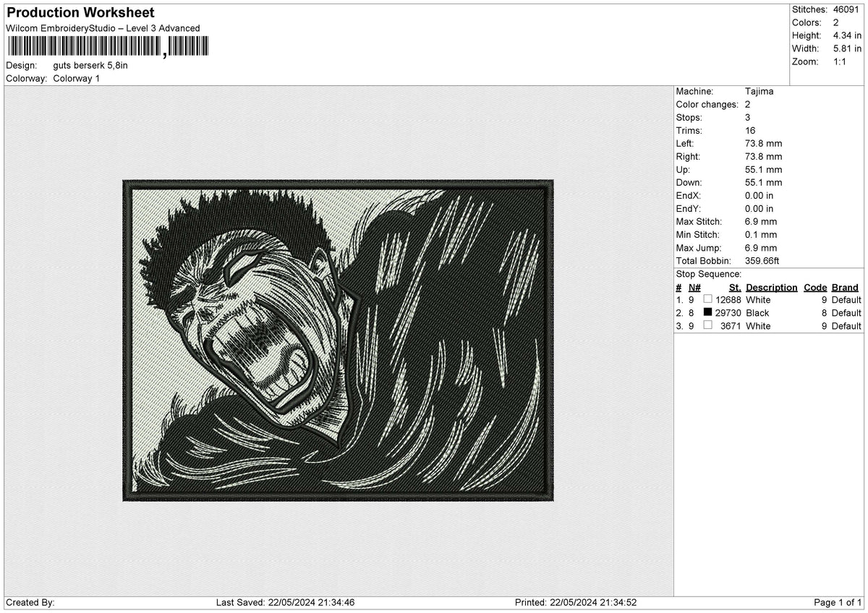Click the 'Code' column header
868x613 pixels.
[x=815, y=287]
